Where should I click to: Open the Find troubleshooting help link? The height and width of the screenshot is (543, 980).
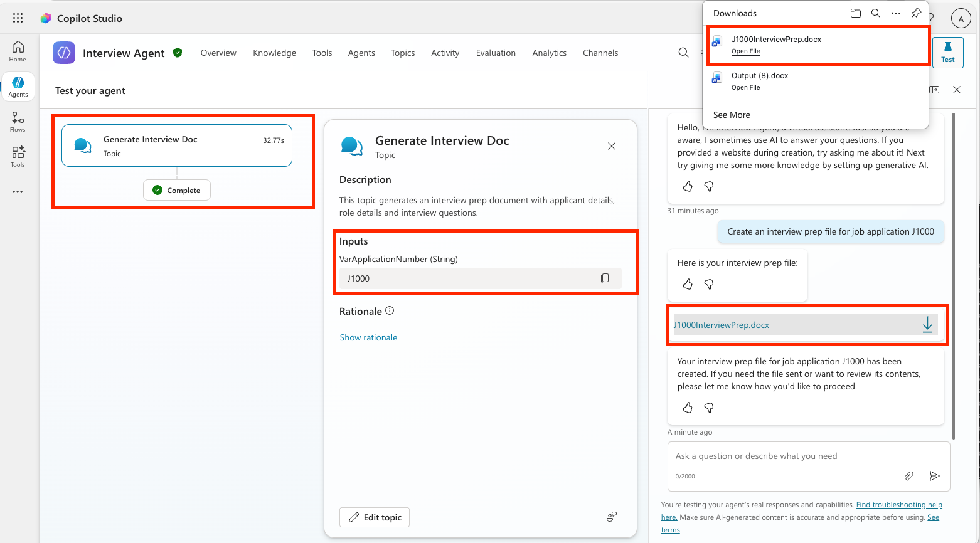click(x=899, y=505)
